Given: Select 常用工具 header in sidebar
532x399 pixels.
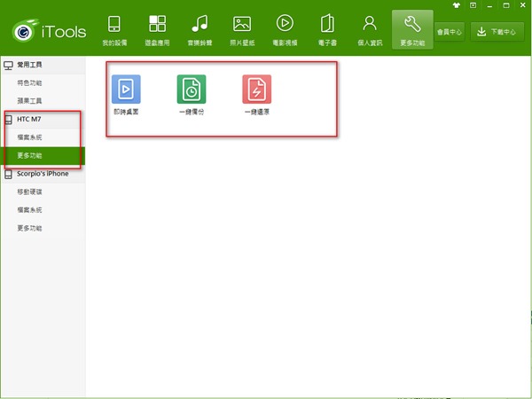Looking at the screenshot, I should [x=43, y=65].
